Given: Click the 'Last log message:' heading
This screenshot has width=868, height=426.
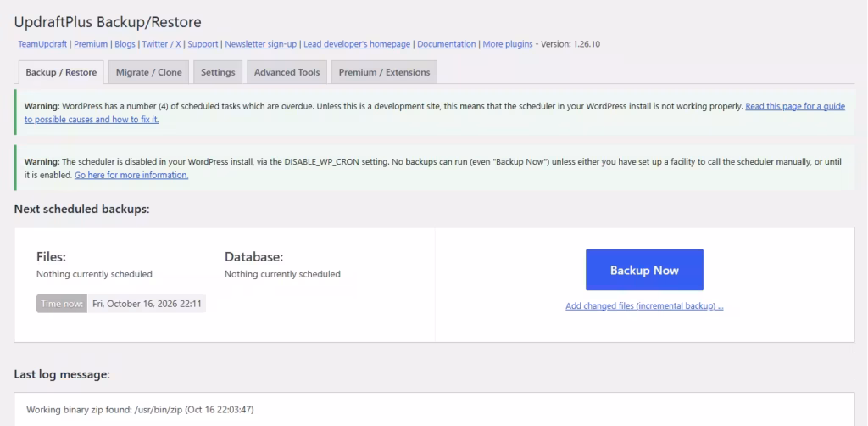Looking at the screenshot, I should [x=62, y=374].
